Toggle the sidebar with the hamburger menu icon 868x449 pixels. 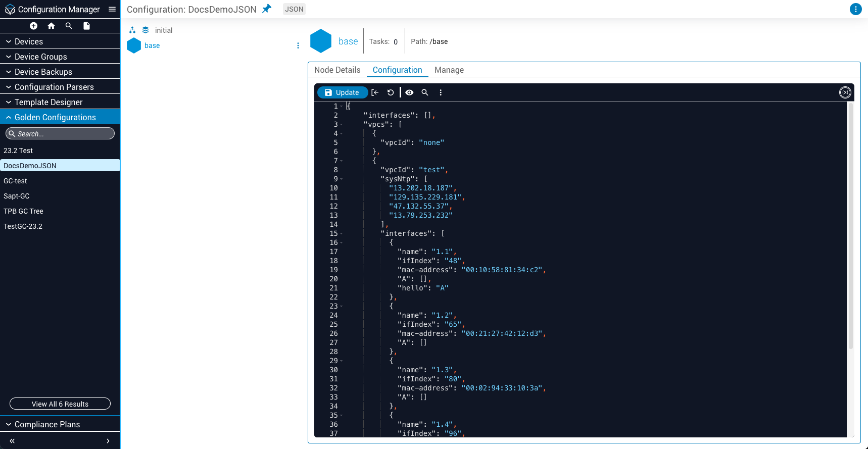tap(112, 9)
